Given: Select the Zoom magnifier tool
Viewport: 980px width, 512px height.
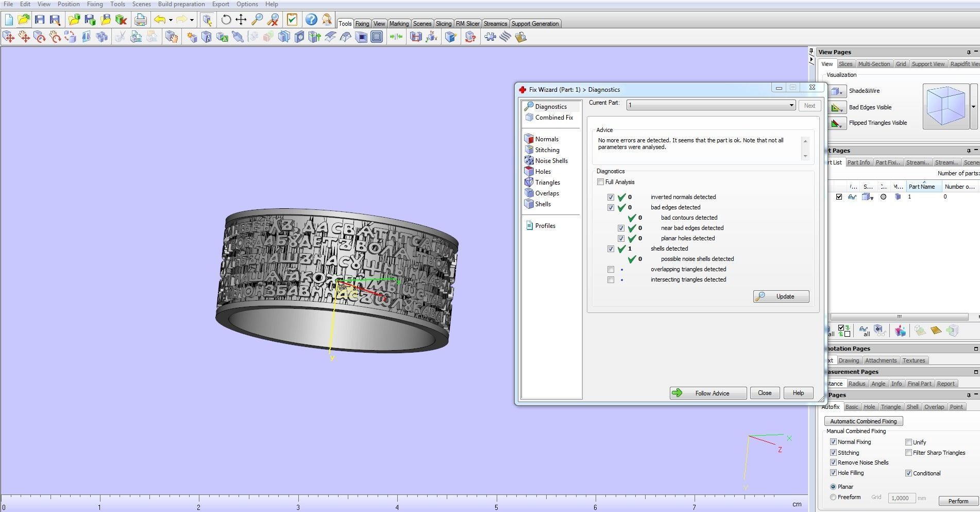Looking at the screenshot, I should click(x=257, y=20).
